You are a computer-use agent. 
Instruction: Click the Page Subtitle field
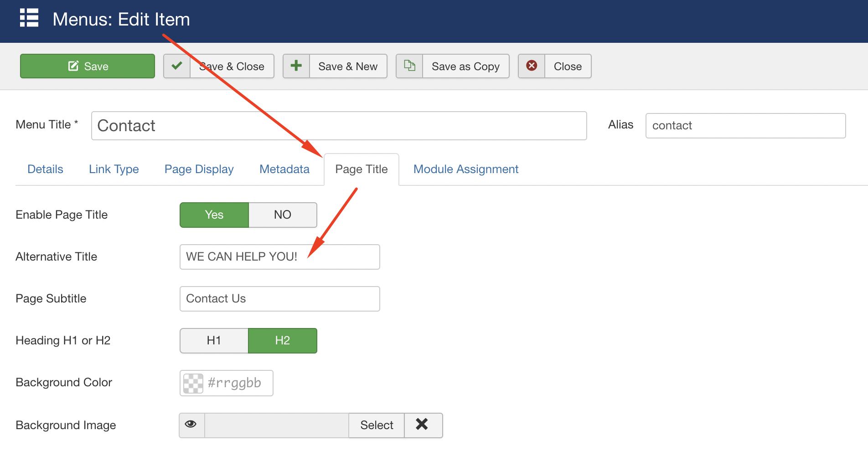[280, 299]
